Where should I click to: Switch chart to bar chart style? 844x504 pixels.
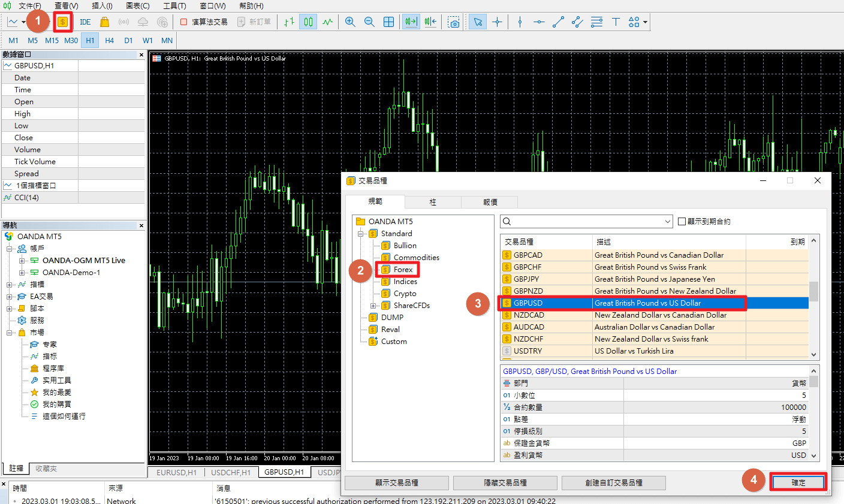[x=290, y=22]
